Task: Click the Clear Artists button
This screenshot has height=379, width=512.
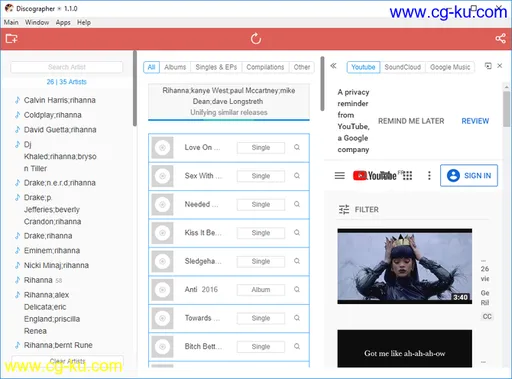Action: [x=67, y=361]
